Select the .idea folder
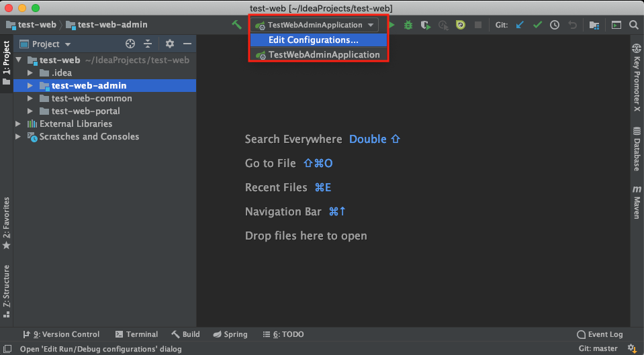The image size is (644, 355). (105, 72)
